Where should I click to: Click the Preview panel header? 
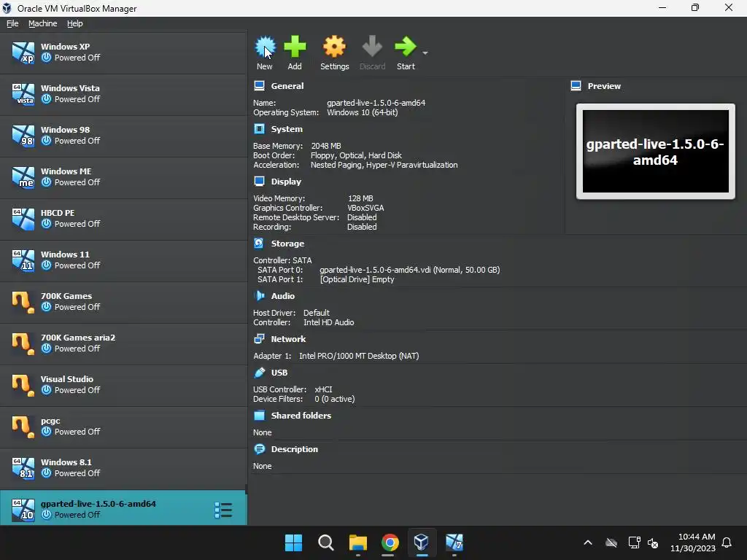click(x=604, y=86)
